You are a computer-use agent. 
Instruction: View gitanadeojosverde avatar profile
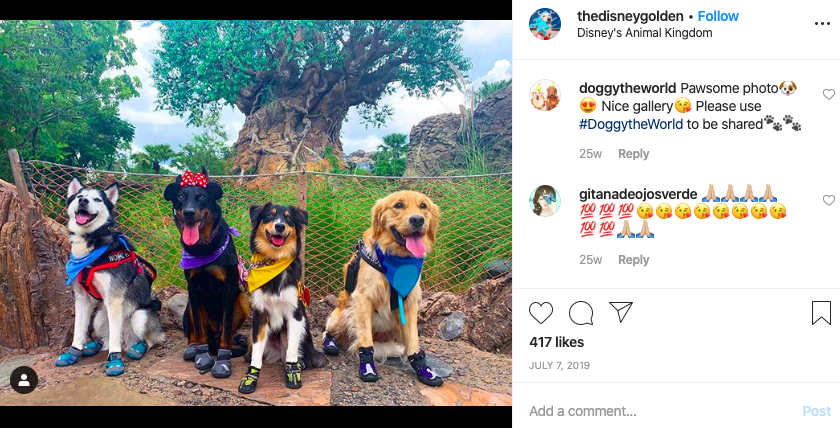(545, 201)
